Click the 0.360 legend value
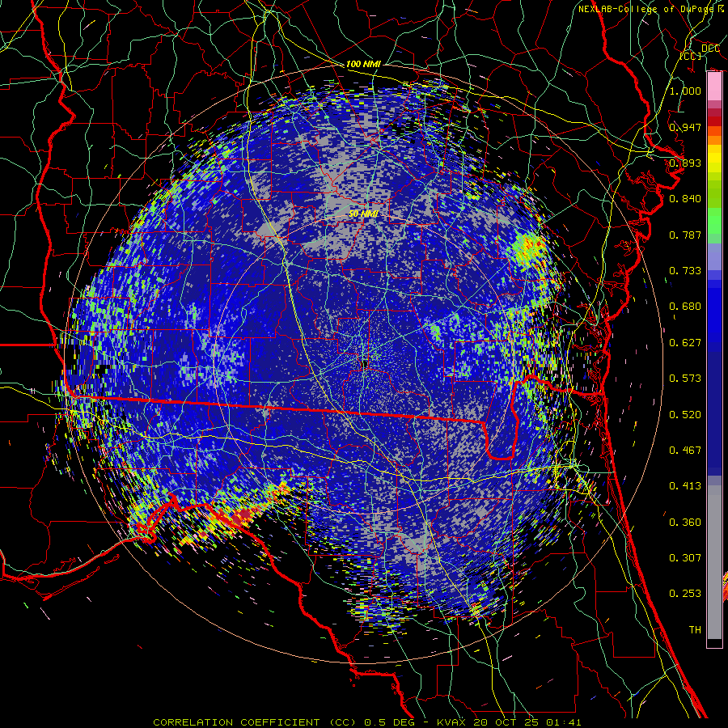728x728 pixels. [685, 523]
